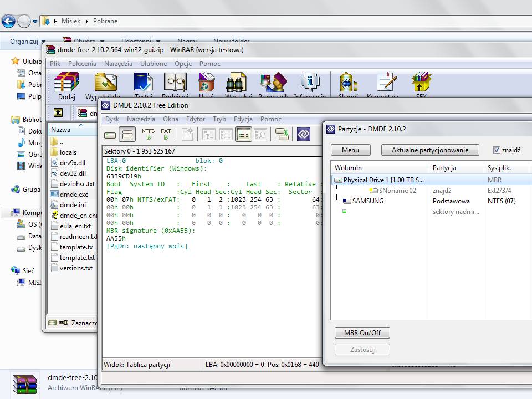Click the copy sectors icon in DMDE toolbar
The height and width of the screenshot is (399, 532).
pos(282,134)
